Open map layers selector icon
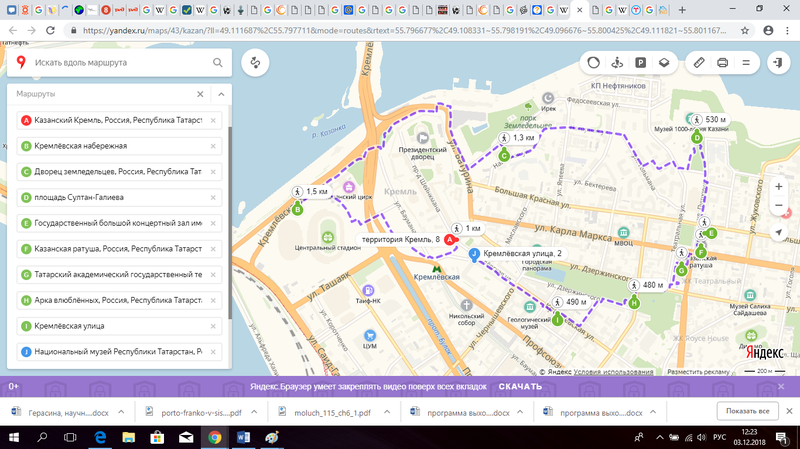This screenshot has width=800, height=449. 664,63
